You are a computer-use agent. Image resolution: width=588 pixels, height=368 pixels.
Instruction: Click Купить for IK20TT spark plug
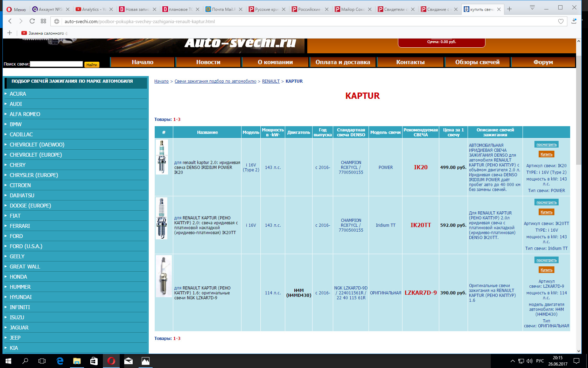point(546,212)
